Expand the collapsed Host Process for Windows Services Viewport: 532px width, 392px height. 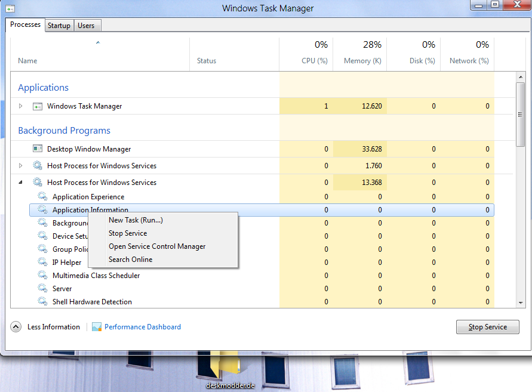[x=21, y=165]
